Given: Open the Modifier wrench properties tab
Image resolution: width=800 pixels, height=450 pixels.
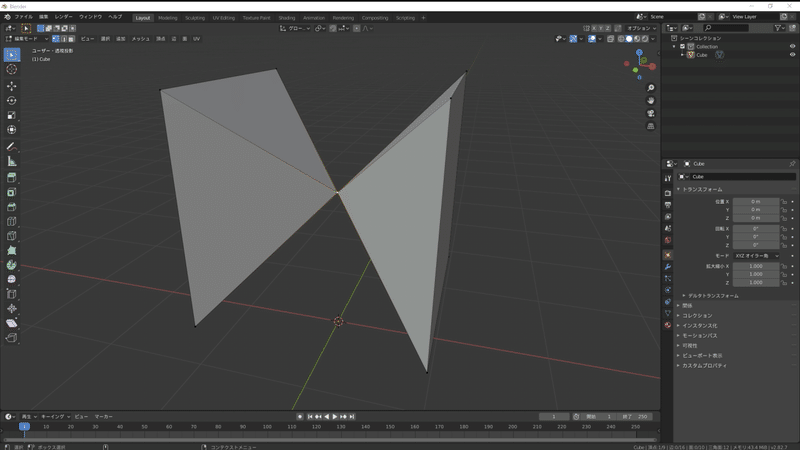Looking at the screenshot, I should 667,266.
